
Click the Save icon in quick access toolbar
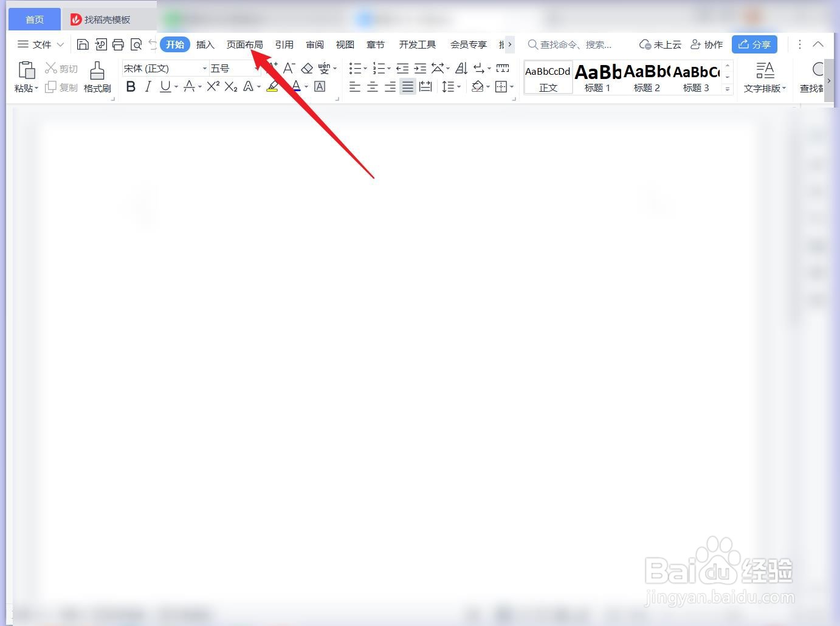pos(83,44)
